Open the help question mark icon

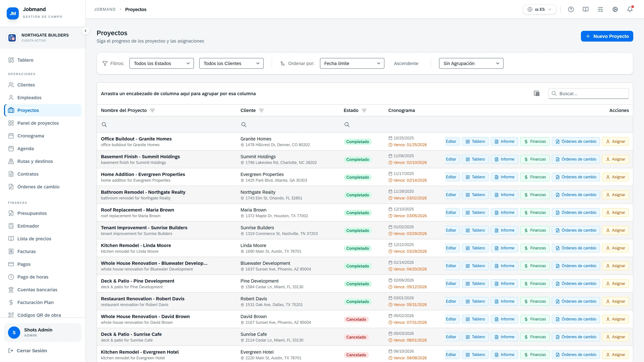pos(571,10)
